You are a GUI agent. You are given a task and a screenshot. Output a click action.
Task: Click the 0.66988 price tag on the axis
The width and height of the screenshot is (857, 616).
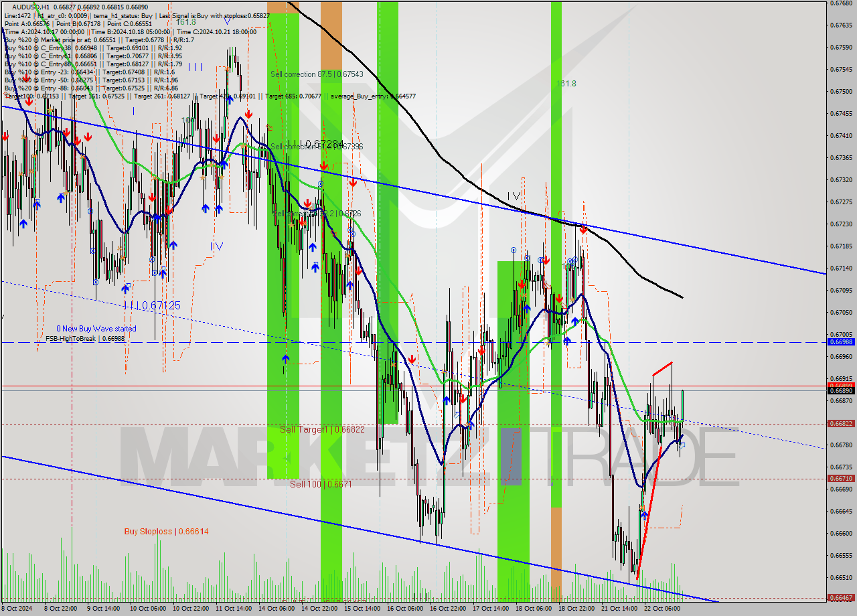coord(842,342)
